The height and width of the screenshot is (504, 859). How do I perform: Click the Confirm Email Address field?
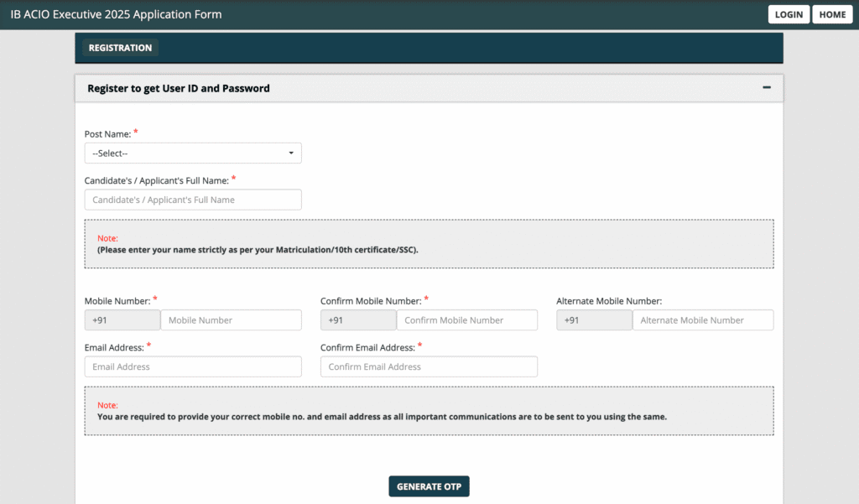click(x=429, y=366)
